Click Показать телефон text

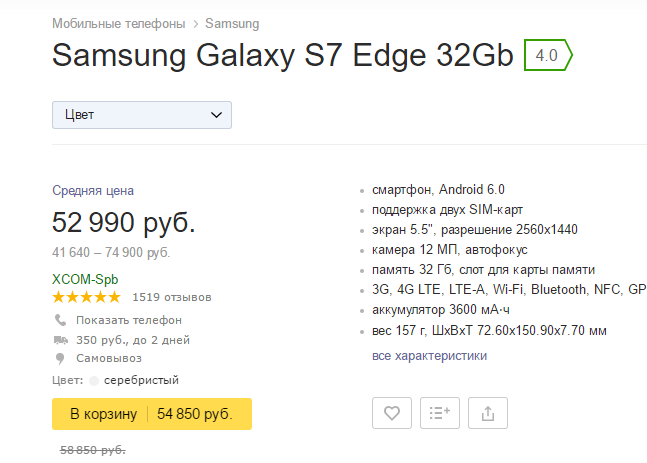click(129, 320)
